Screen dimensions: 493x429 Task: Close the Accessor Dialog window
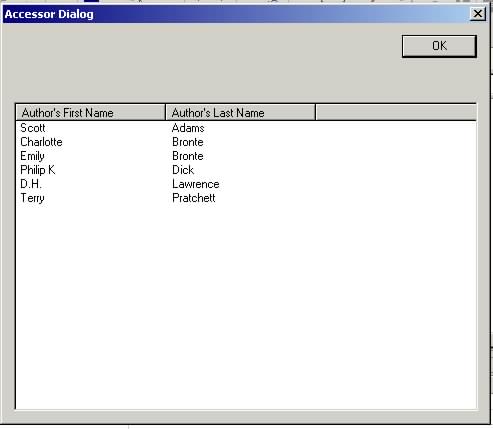point(477,14)
